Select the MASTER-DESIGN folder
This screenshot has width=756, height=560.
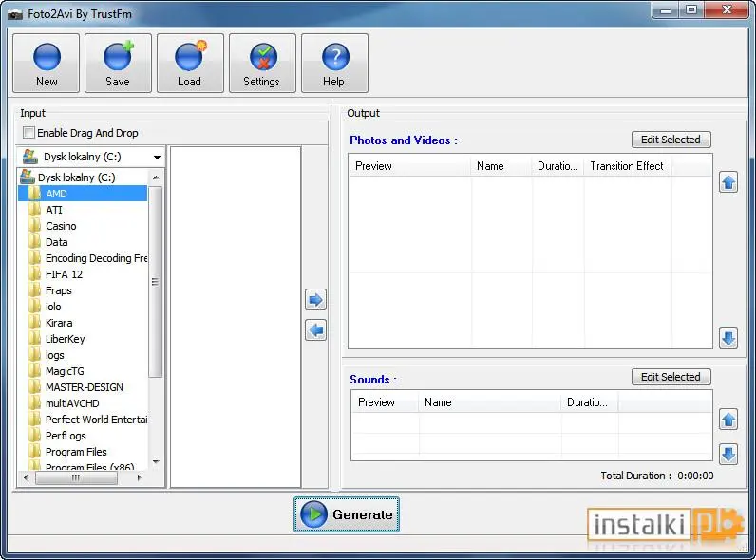click(x=84, y=387)
